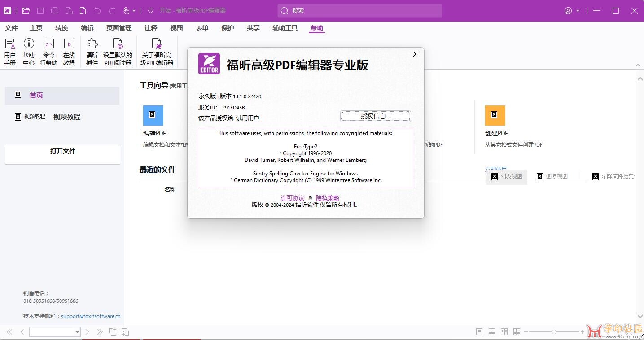Switch to the Page Management (页面管理) tab
This screenshot has width=644, height=340.
119,28
